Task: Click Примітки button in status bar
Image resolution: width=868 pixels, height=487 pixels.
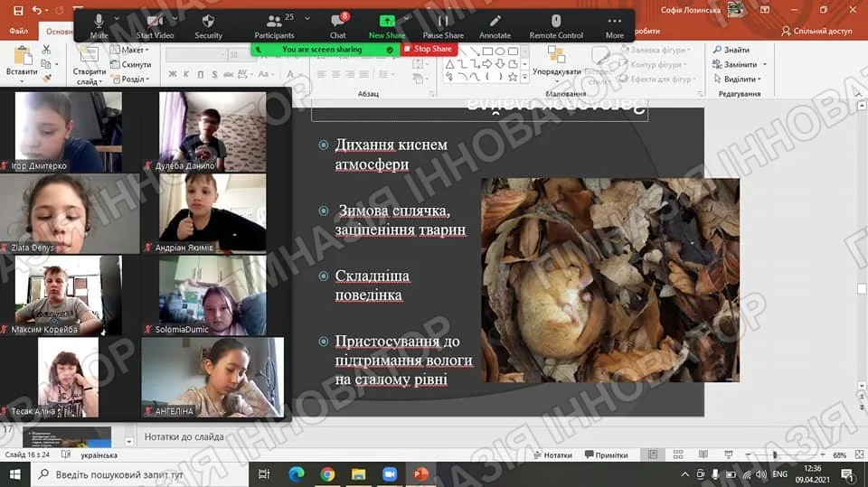Action: tap(606, 454)
